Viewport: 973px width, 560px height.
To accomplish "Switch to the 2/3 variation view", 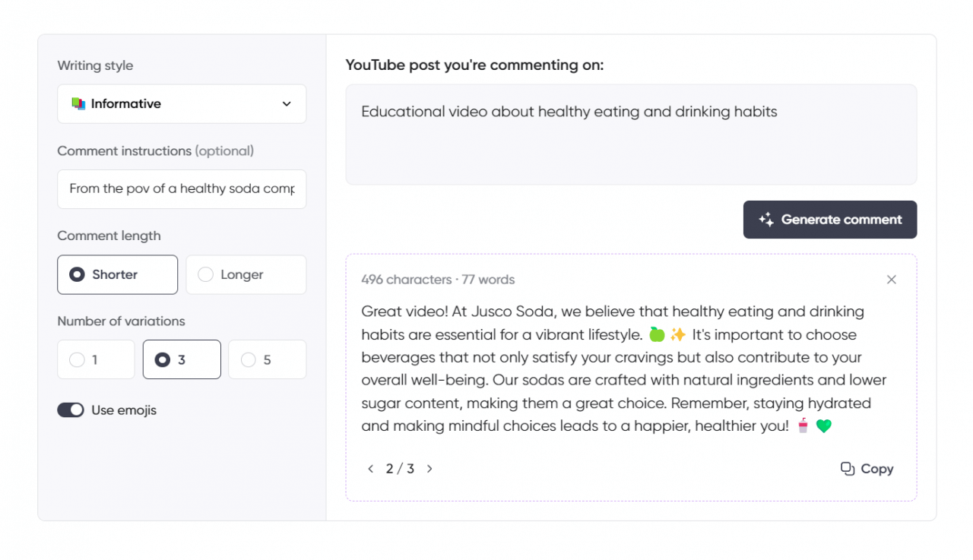I will pos(399,469).
